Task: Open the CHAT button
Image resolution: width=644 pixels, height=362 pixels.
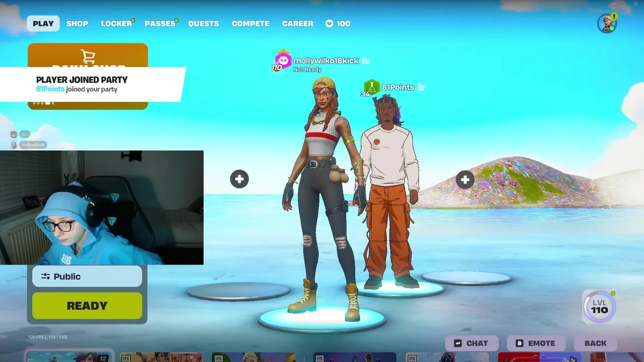Action: pyautogui.click(x=471, y=343)
